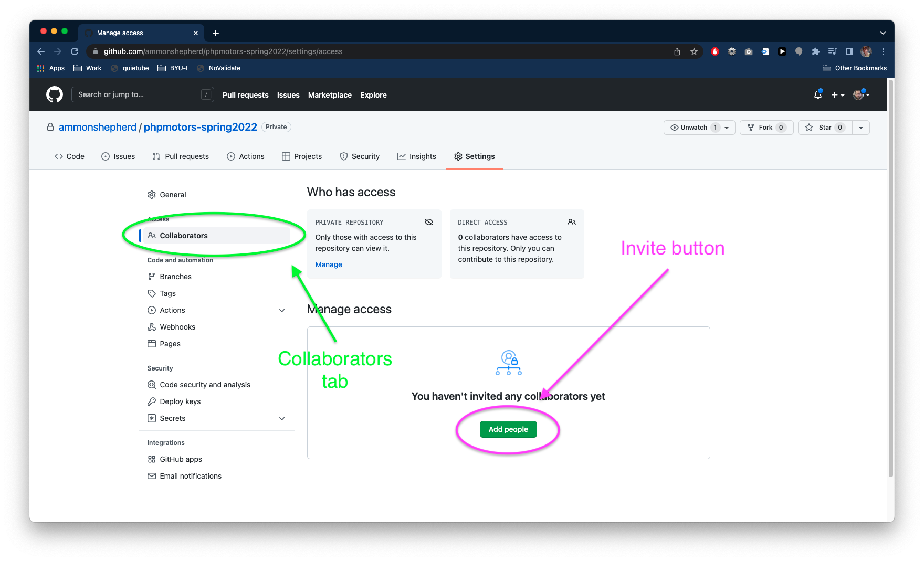Switch to the Insights tab
This screenshot has width=924, height=561.
(417, 156)
